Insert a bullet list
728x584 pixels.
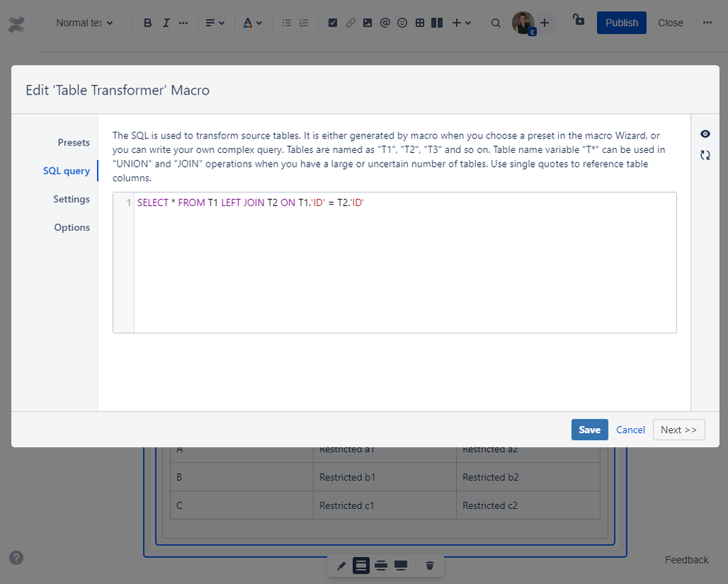point(286,23)
